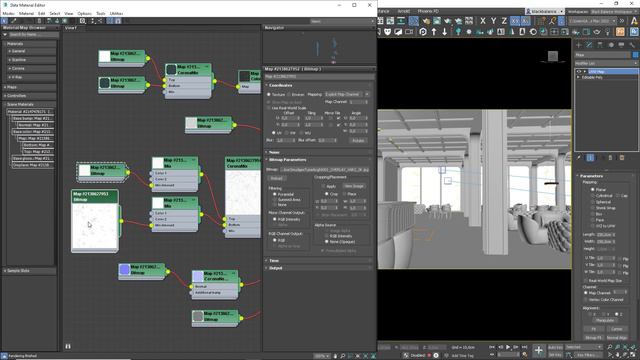Select Planar mapping radio button
The height and width of the screenshot is (360, 640).
point(592,190)
